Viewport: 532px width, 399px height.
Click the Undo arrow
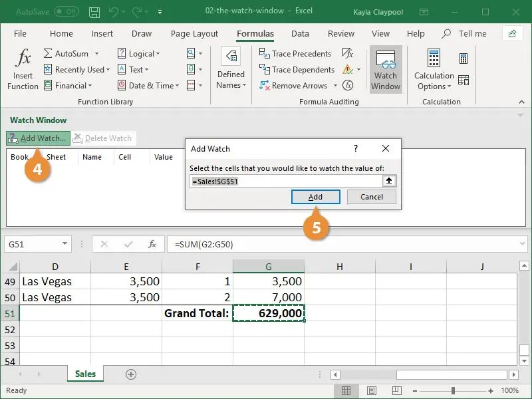[x=113, y=12]
